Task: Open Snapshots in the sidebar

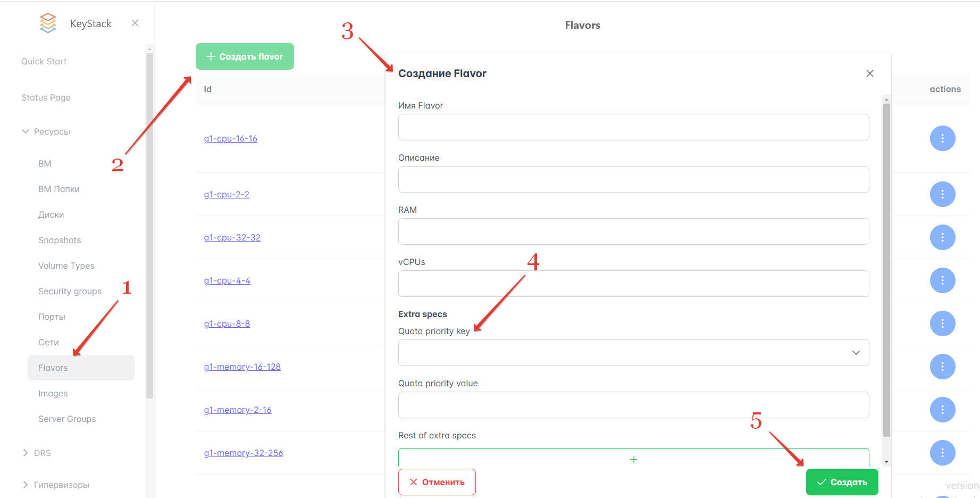Action: (x=60, y=240)
